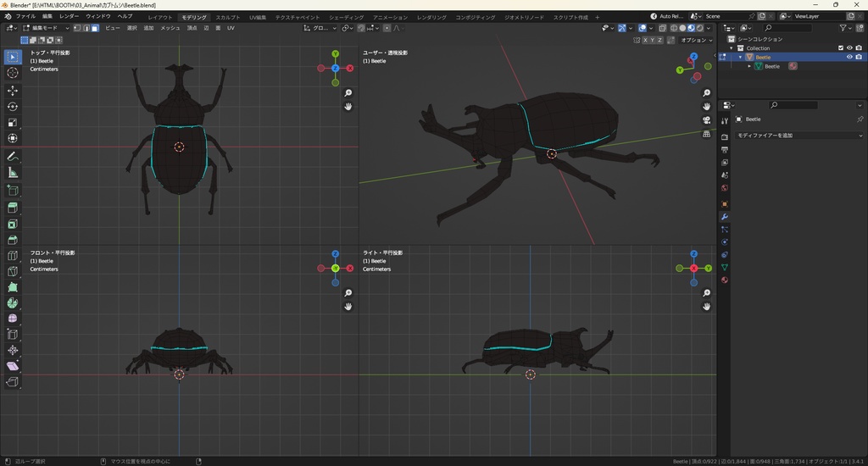This screenshot has height=466, width=868.
Task: Select the Rotate tool
Action: pyautogui.click(x=12, y=106)
